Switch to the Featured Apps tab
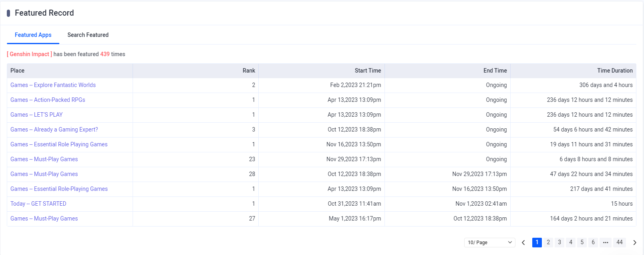This screenshot has height=255, width=644. 33,35
